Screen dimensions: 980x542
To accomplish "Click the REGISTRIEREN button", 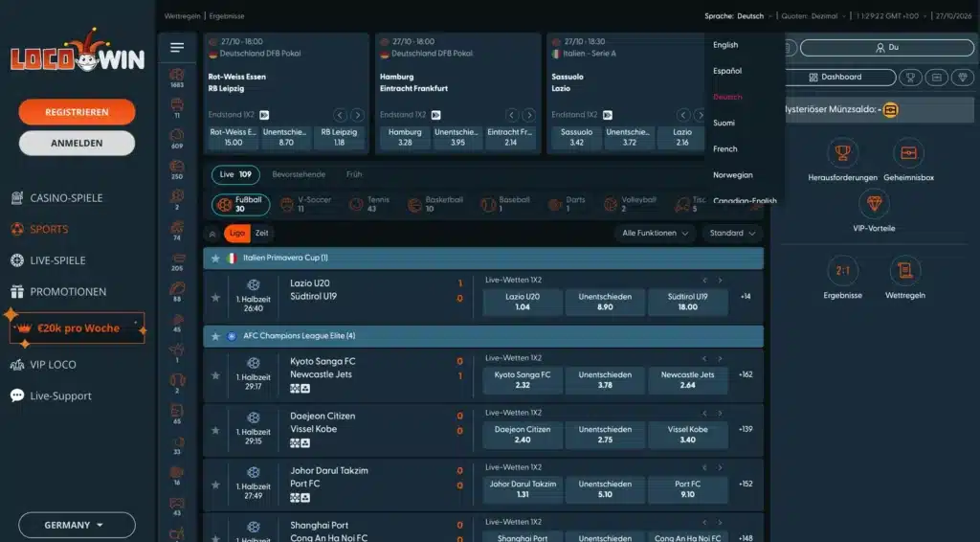I will coord(77,112).
